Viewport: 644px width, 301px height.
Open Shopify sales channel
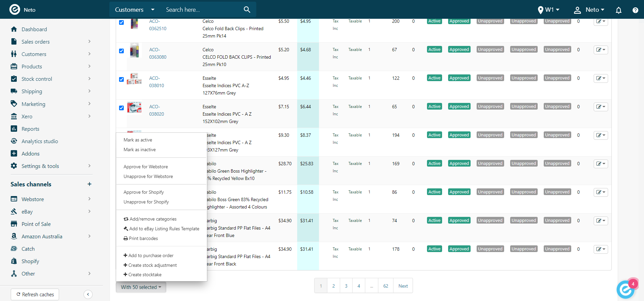click(30, 261)
